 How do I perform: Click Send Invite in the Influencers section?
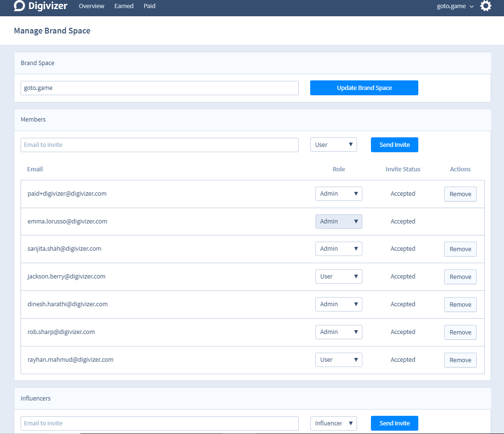tap(394, 423)
